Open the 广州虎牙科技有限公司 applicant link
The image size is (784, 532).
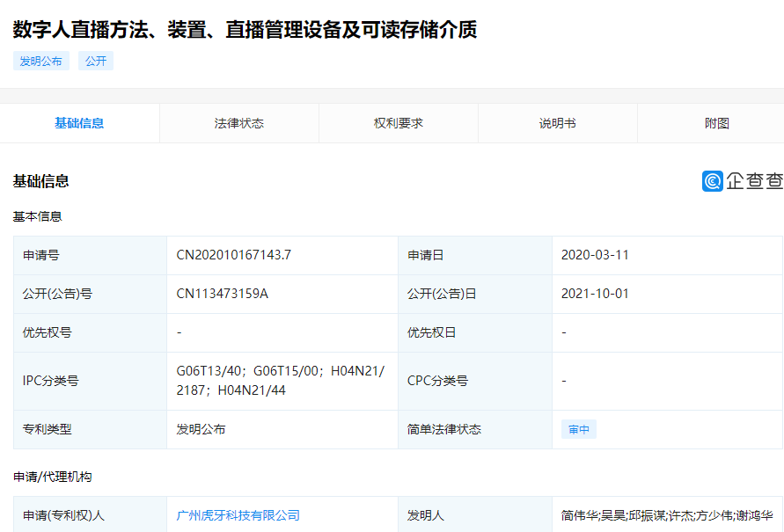238,515
